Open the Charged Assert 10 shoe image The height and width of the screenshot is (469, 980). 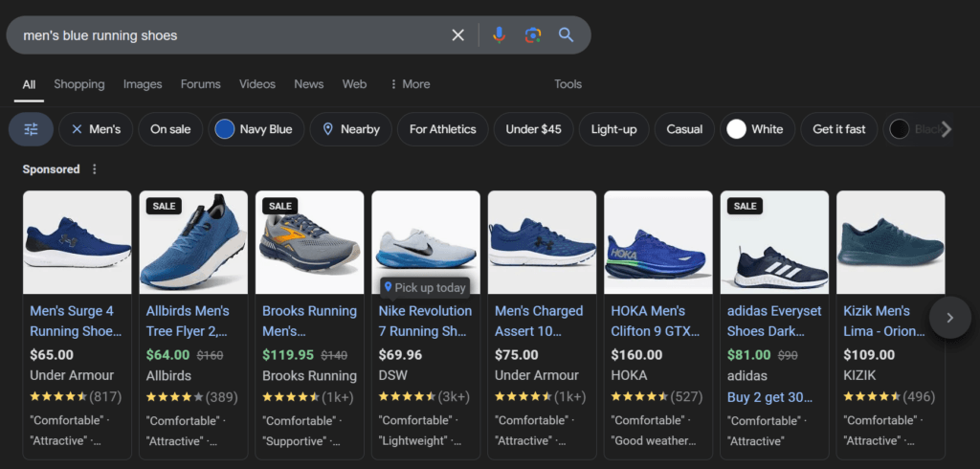point(543,242)
